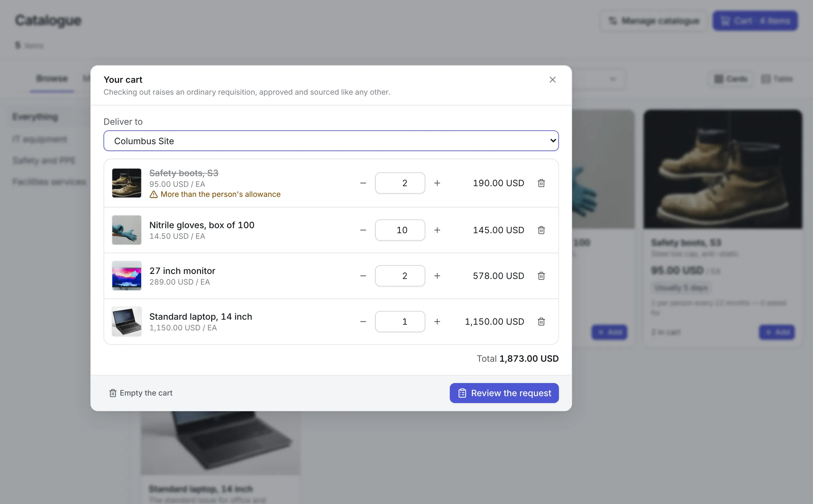Image resolution: width=813 pixels, height=504 pixels.
Task: Decrease Standard laptop quantity
Action: (363, 321)
